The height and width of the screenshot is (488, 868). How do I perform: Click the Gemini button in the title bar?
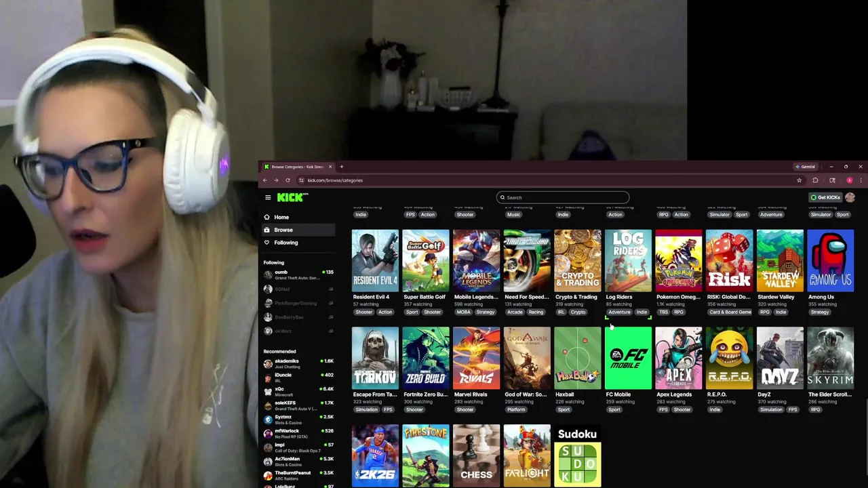point(806,167)
